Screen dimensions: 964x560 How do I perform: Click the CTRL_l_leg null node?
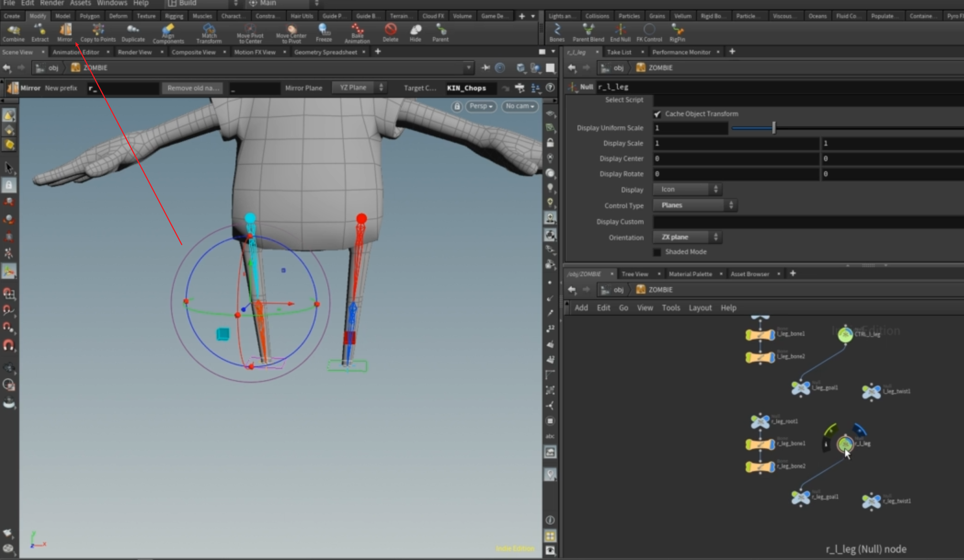[845, 335]
